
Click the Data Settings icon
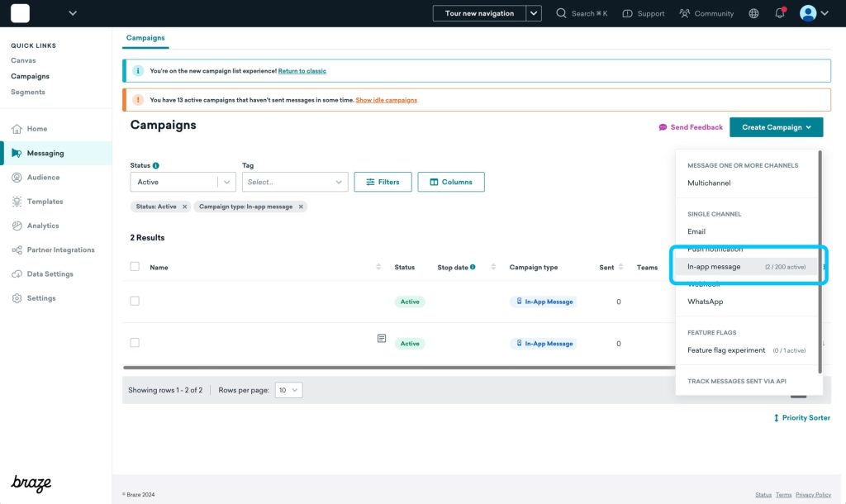click(17, 274)
